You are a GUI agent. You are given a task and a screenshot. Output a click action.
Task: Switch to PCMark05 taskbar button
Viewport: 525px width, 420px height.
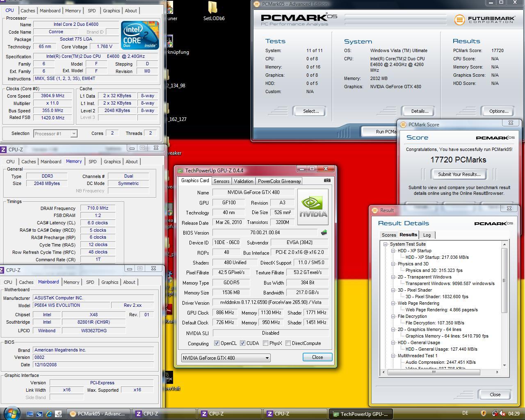(98, 414)
